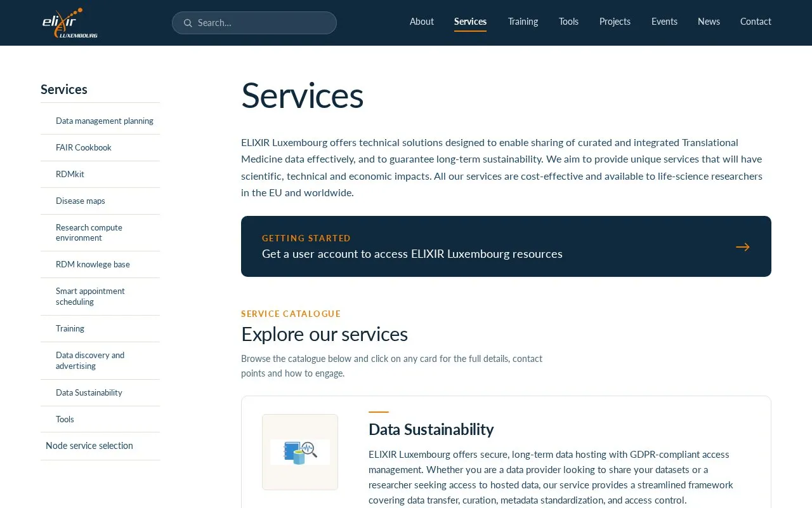Navigate to Projects page
Screen dimensions: 812x508
tap(615, 22)
